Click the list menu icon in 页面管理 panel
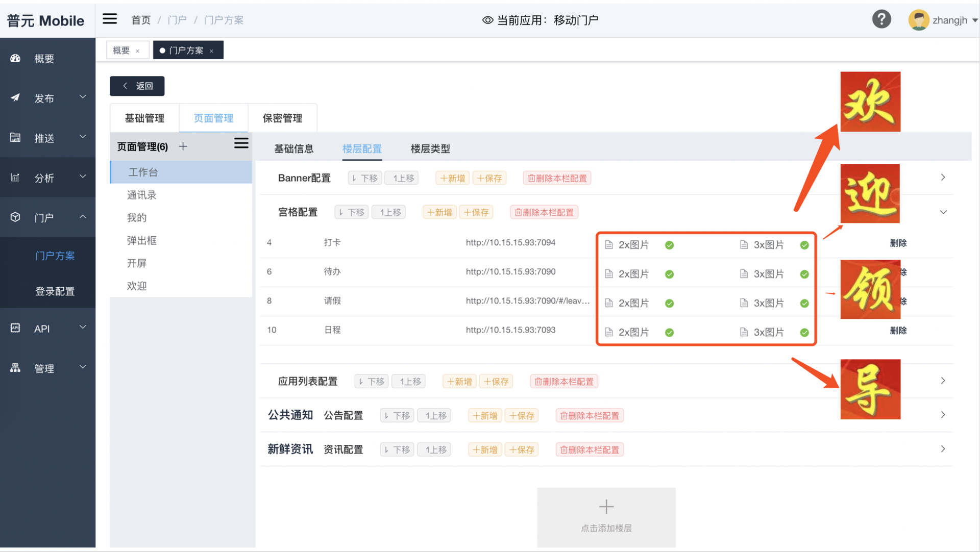 pyautogui.click(x=241, y=143)
